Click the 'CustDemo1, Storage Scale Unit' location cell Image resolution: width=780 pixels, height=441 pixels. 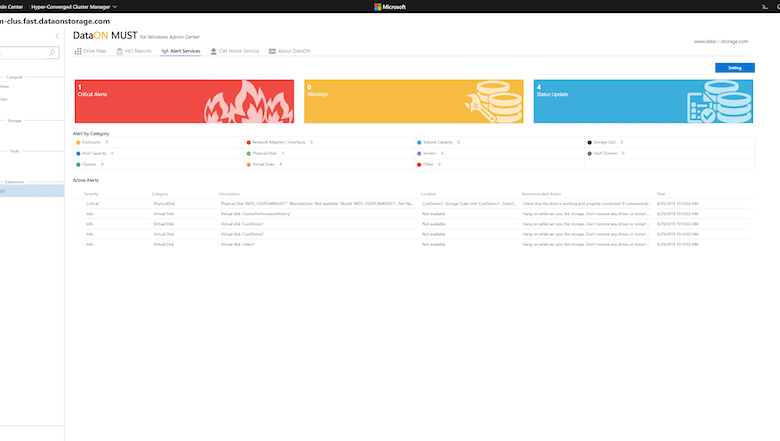click(469, 204)
